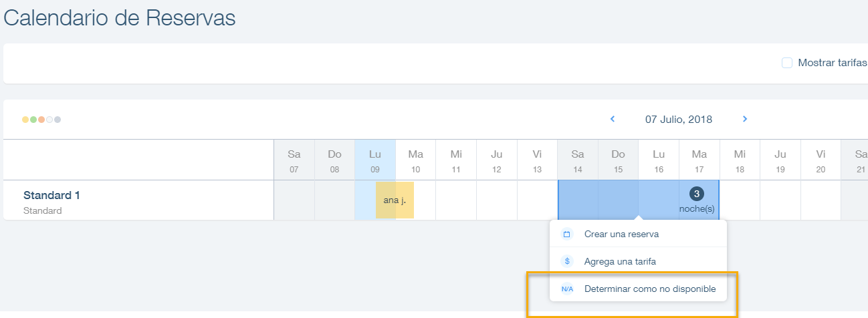Click the N/A icon in the popup menu
This screenshot has height=318, width=868.
567,289
